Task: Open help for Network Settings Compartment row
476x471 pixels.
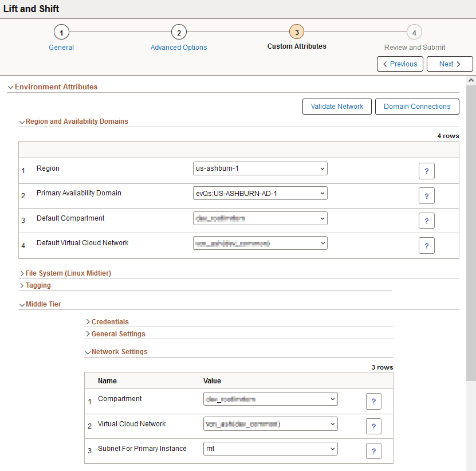Action: [x=373, y=402]
